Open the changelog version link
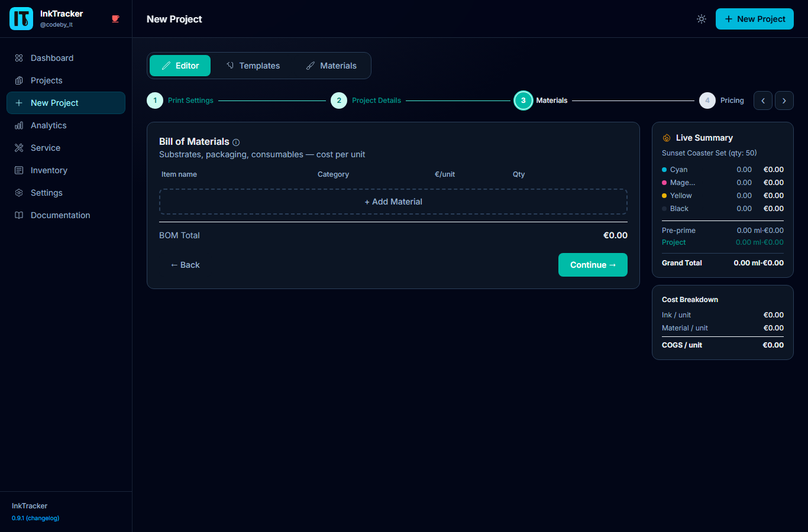Viewport: 808px width, 532px height. 35,518
